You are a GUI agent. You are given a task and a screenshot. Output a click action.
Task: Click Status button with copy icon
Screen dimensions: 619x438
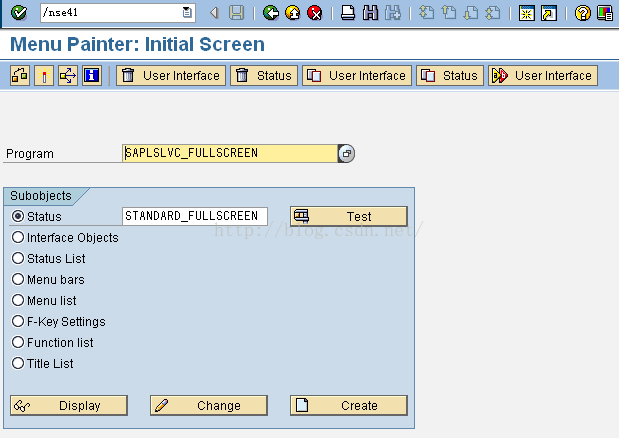point(450,75)
